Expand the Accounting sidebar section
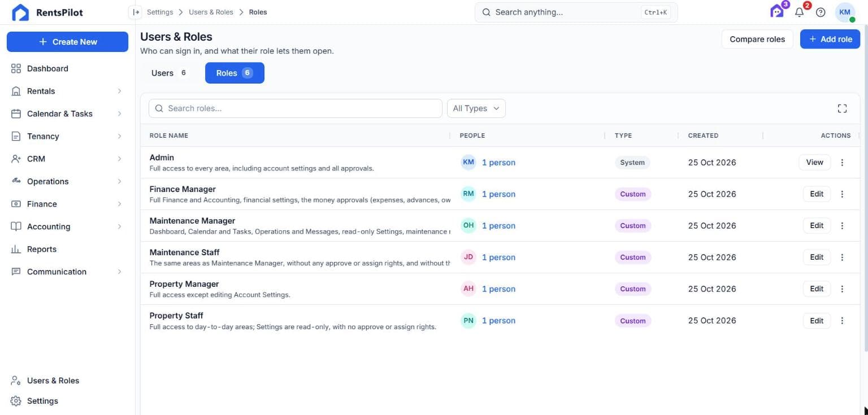Image resolution: width=868 pixels, height=415 pixels. [67, 226]
